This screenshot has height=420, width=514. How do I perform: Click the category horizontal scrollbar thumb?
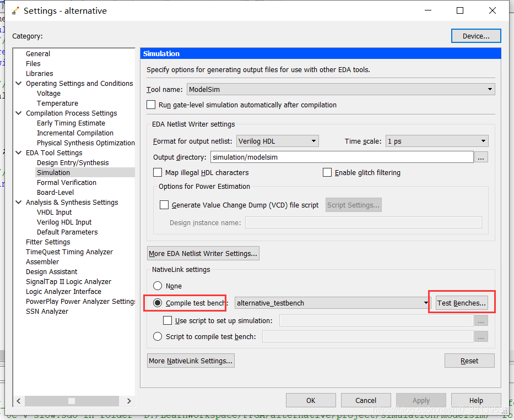pos(72,401)
